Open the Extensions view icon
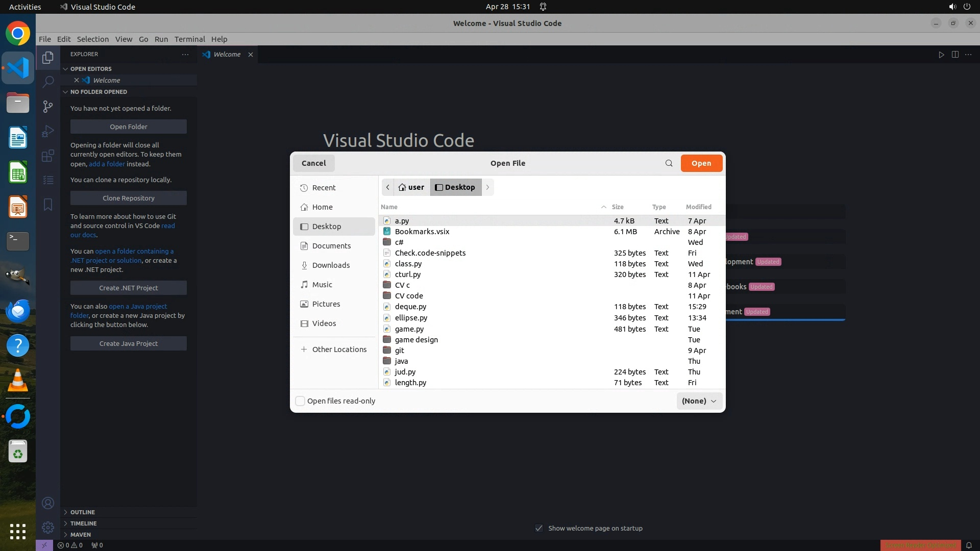Screen dimensions: 980x551 tap(47, 156)
